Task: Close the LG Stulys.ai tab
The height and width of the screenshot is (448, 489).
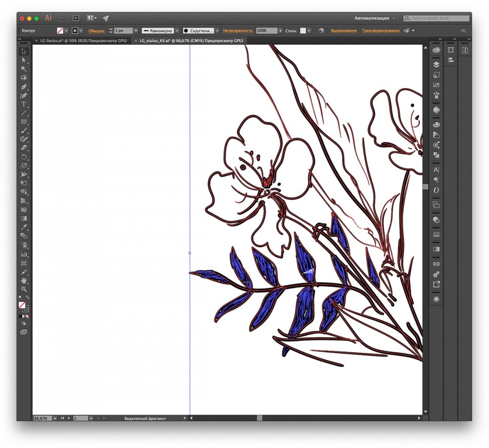Action: (36, 41)
